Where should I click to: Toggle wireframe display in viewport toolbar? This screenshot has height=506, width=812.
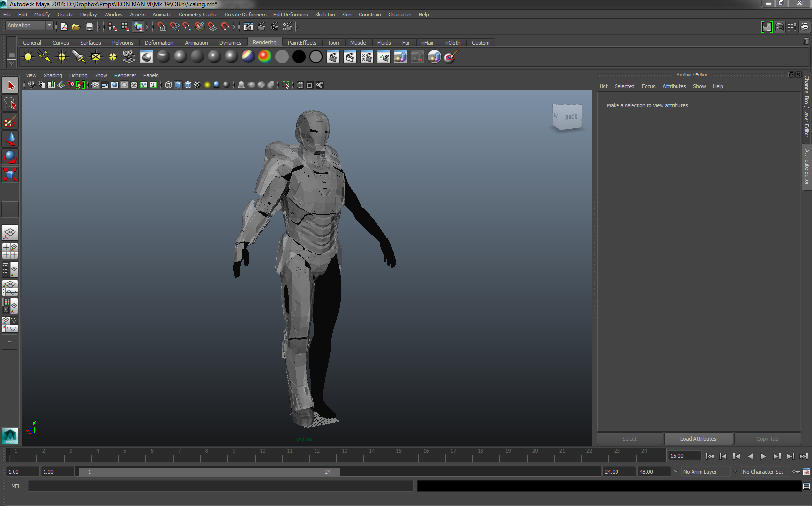[x=168, y=85]
